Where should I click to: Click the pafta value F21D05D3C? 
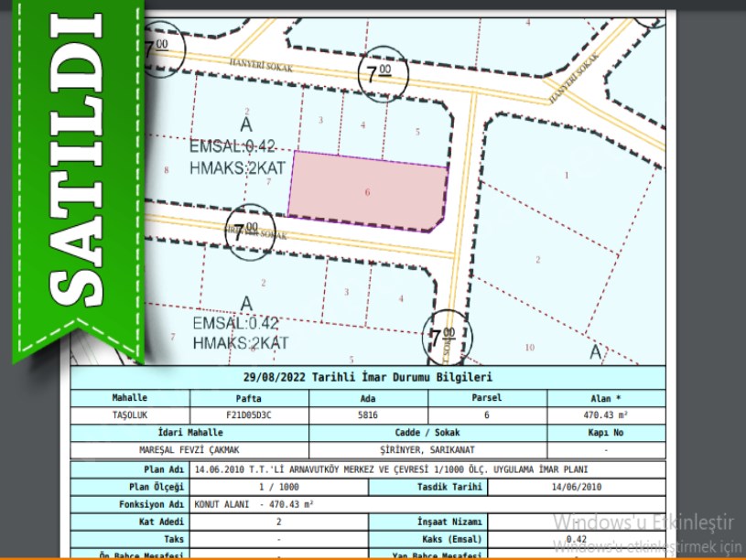249,415
